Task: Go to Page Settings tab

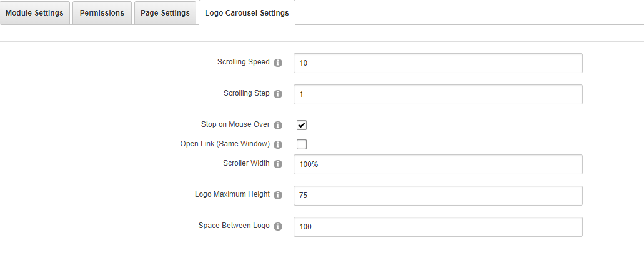Action: 166,13
